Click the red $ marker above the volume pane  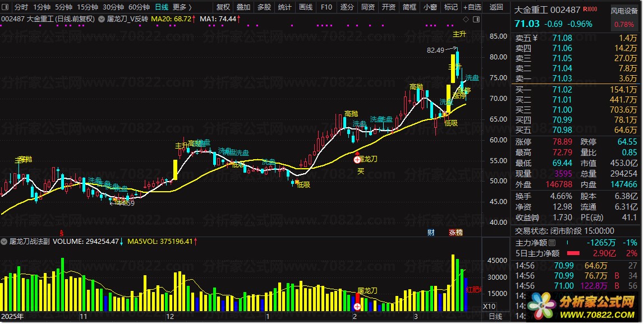[62, 233]
